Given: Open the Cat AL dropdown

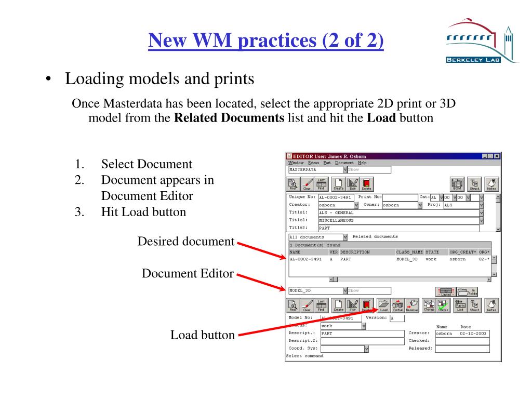Looking at the screenshot, I should pos(442,197).
